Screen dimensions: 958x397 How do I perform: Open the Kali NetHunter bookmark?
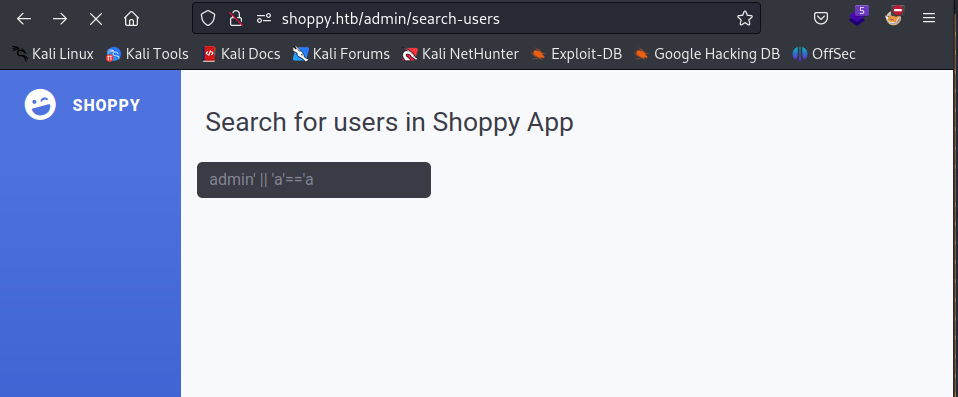461,54
